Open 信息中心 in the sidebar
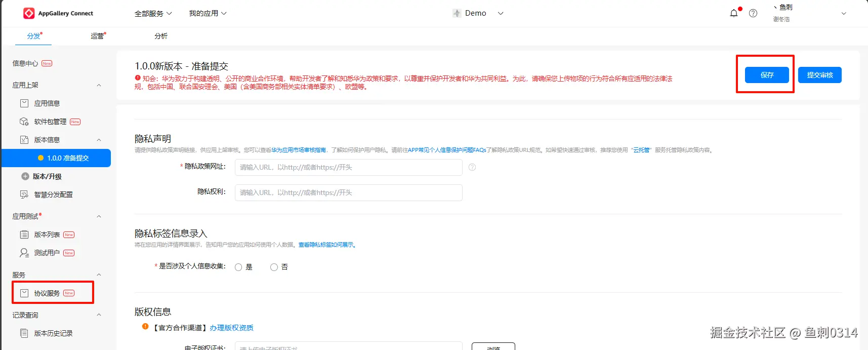Viewport: 868px width, 350px height. tap(25, 63)
